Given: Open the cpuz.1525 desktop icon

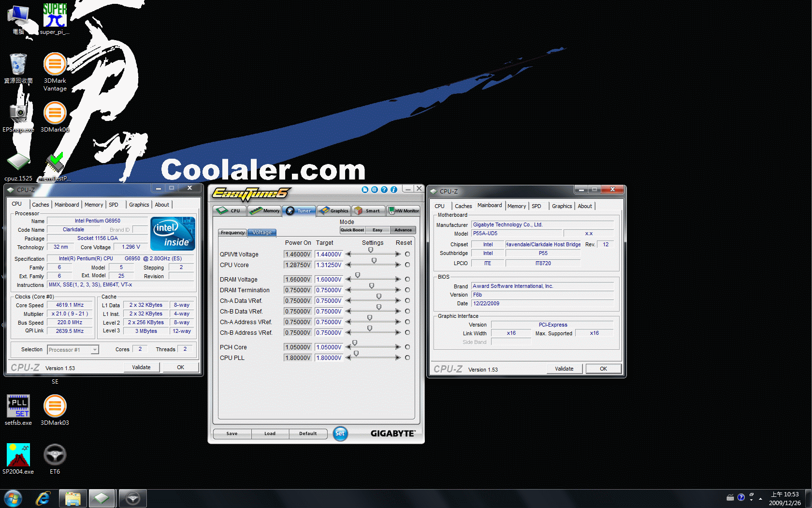Looking at the screenshot, I should pyautogui.click(x=18, y=167).
